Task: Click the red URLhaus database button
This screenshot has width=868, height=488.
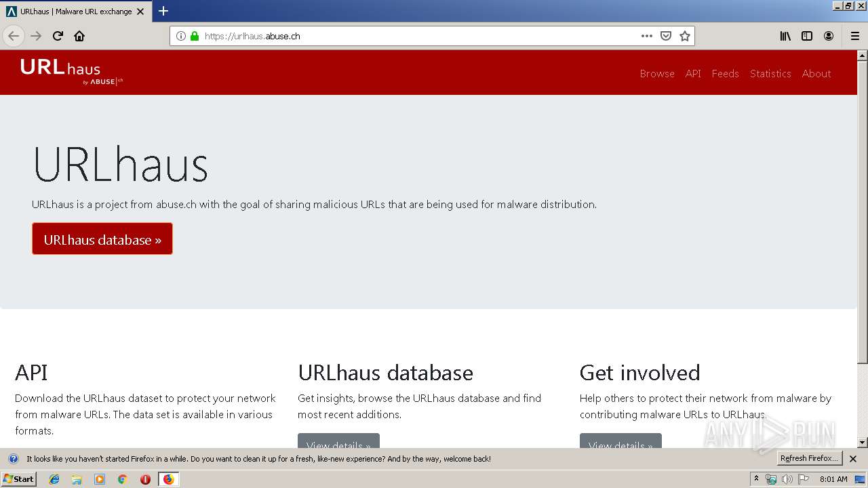Action: [102, 239]
